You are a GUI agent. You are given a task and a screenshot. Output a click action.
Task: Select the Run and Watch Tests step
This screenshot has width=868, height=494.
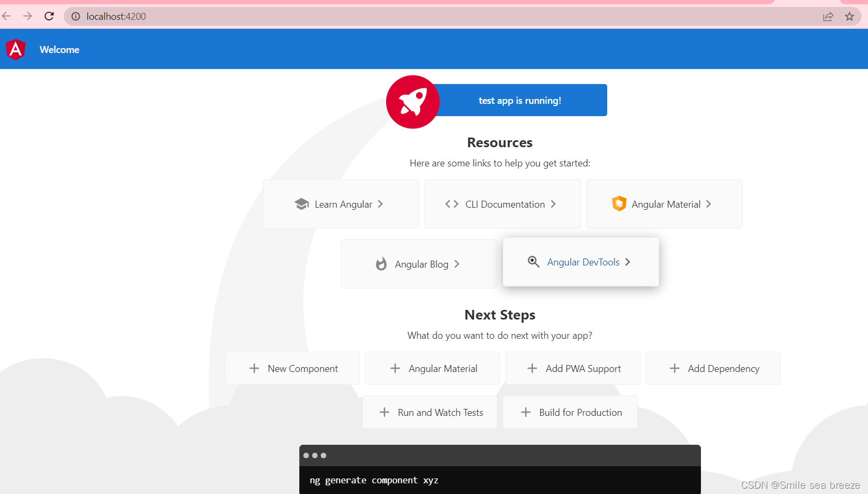pos(430,412)
